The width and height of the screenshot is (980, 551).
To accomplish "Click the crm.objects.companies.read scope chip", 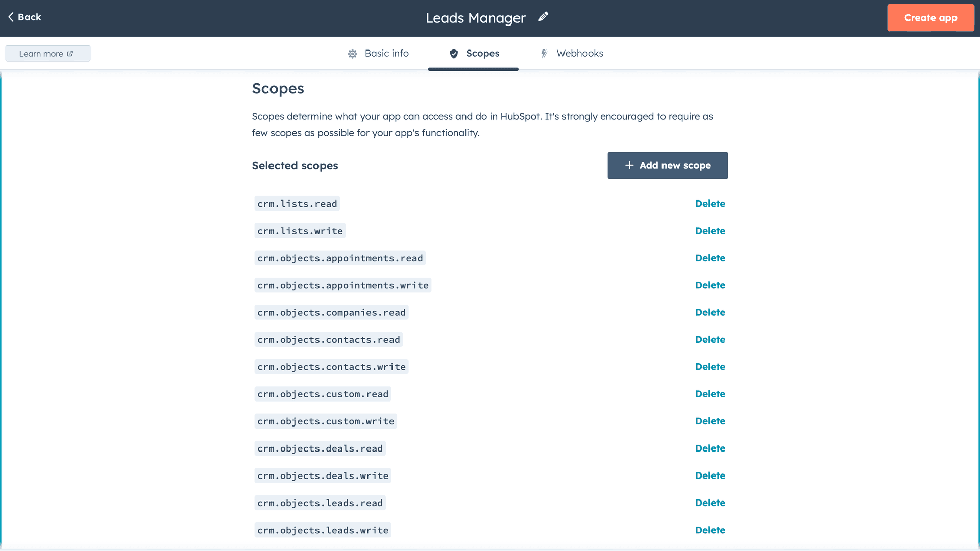I will 331,312.
